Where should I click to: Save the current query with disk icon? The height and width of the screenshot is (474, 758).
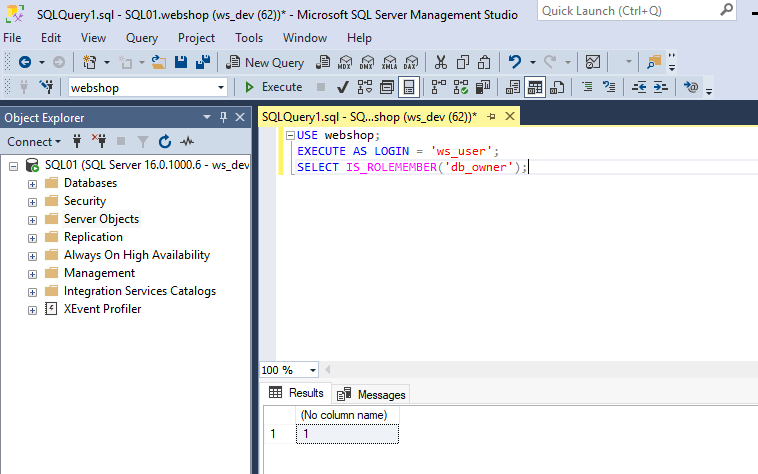click(181, 62)
